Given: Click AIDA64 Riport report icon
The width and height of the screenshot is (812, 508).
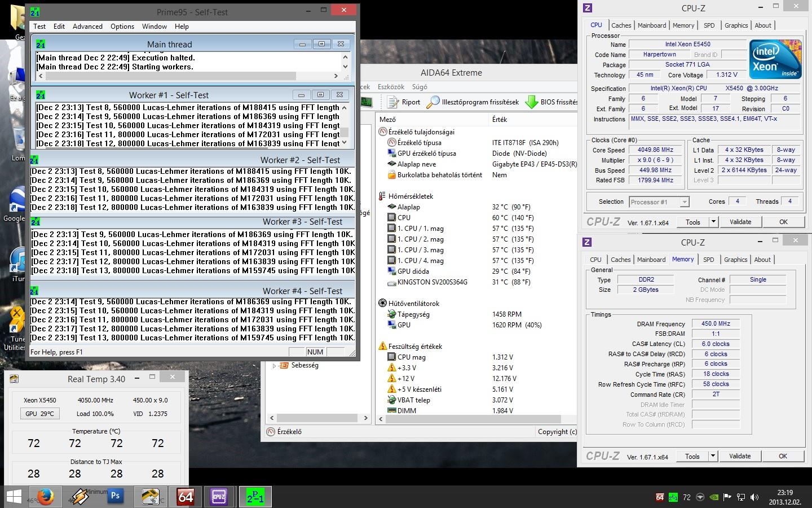Looking at the screenshot, I should click(x=393, y=102).
